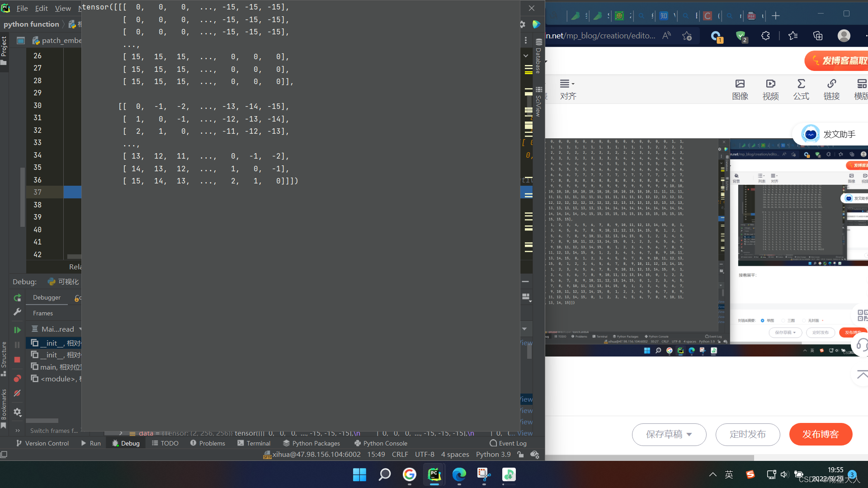This screenshot has width=868, height=488.
Task: Click the 发布博客 publish button
Action: [821, 434]
